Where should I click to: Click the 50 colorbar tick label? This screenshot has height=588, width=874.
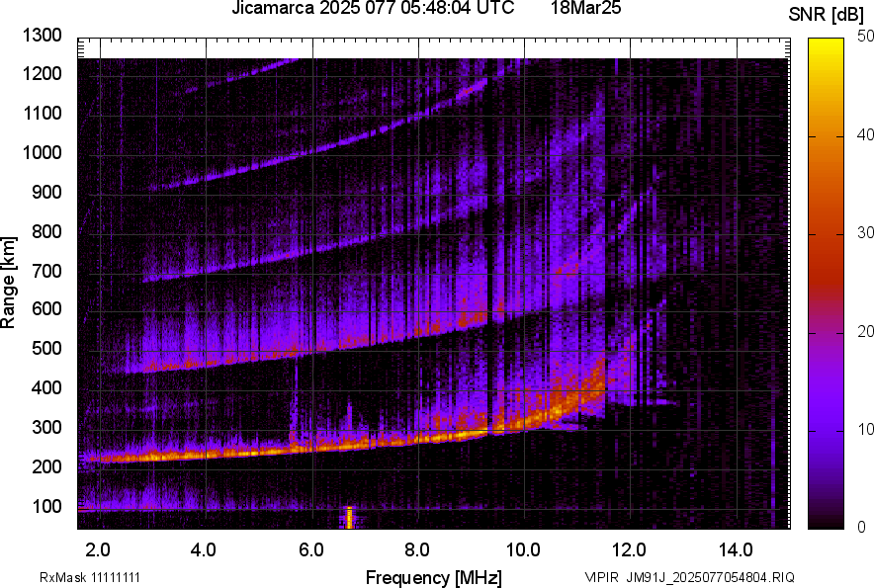[x=866, y=37]
